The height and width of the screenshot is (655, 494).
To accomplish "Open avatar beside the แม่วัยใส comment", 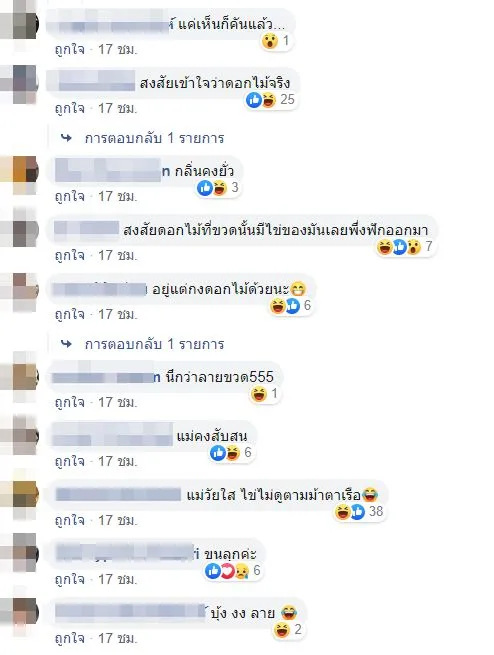I will click(19, 495).
